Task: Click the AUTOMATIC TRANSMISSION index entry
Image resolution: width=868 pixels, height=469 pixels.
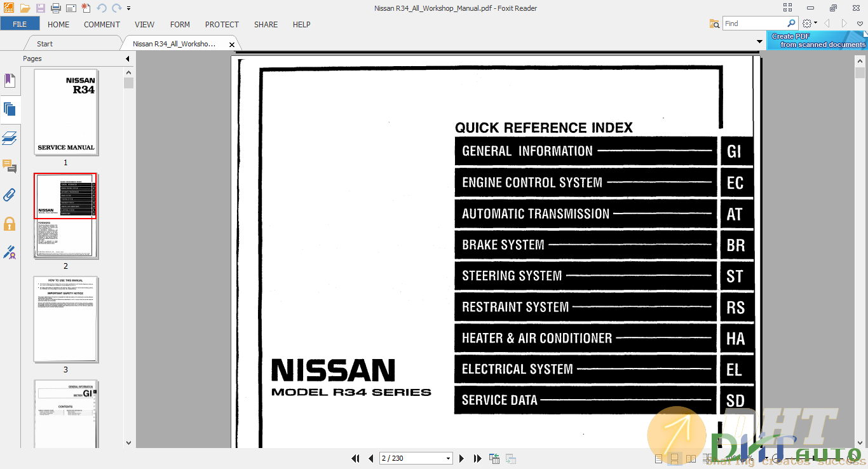Action: pyautogui.click(x=586, y=214)
